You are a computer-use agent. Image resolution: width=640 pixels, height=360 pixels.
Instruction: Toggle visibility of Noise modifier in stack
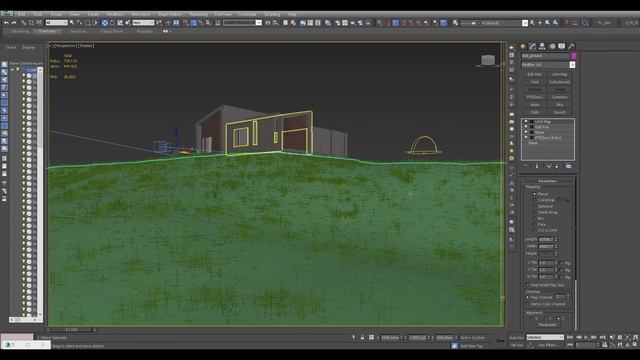(526, 132)
